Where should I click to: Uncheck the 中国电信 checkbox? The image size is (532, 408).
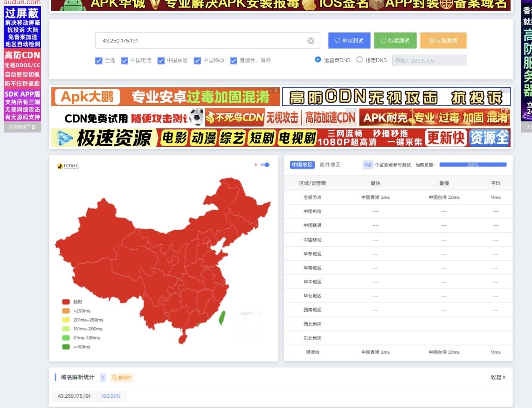[124, 61]
